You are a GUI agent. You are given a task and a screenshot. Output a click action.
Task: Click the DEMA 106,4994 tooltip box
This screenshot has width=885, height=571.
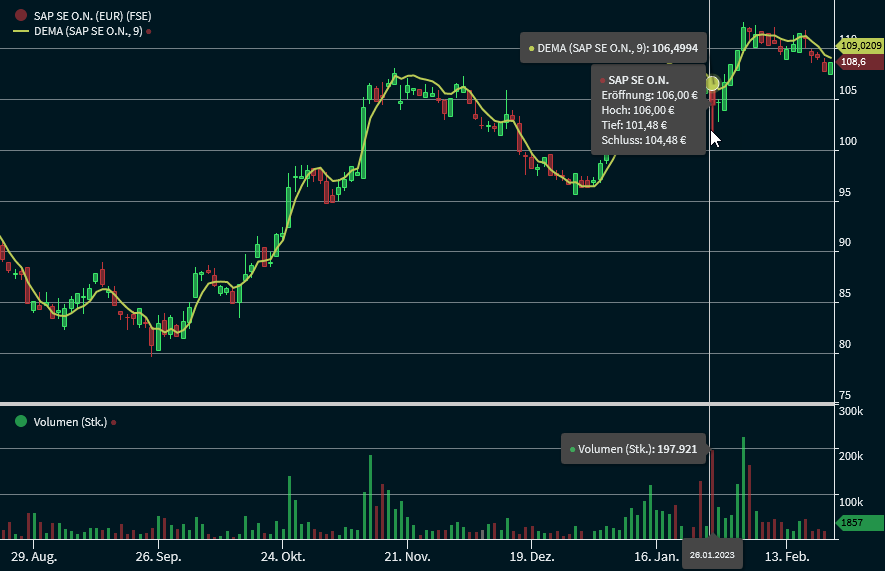point(613,47)
